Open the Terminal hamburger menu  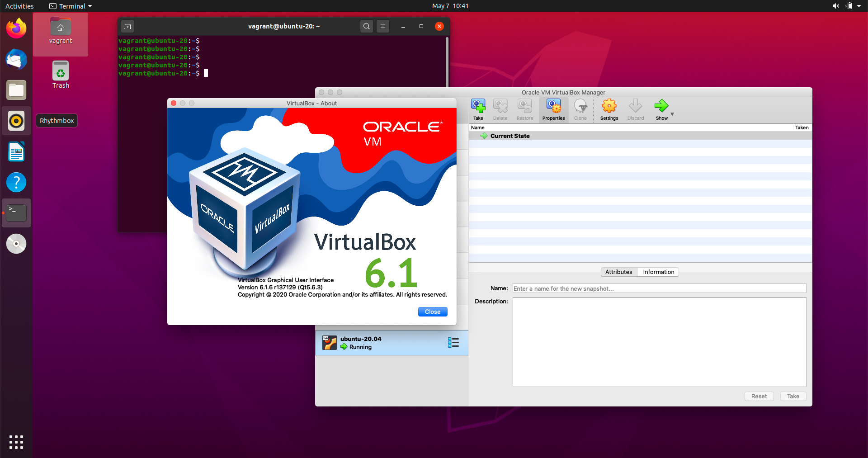pos(383,26)
